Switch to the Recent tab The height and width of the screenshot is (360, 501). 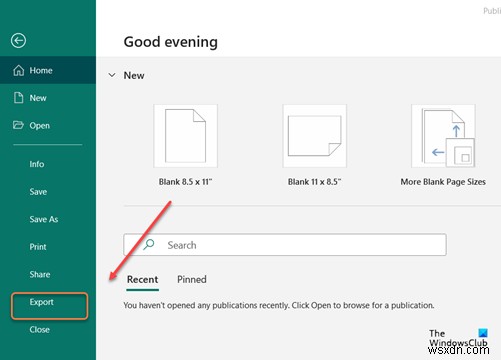[142, 279]
